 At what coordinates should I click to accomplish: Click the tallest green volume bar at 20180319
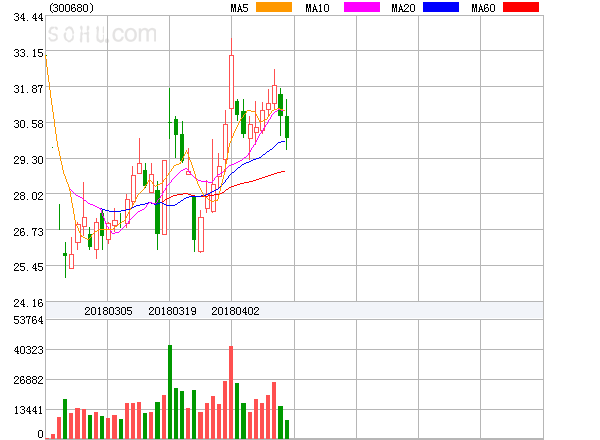(170, 392)
